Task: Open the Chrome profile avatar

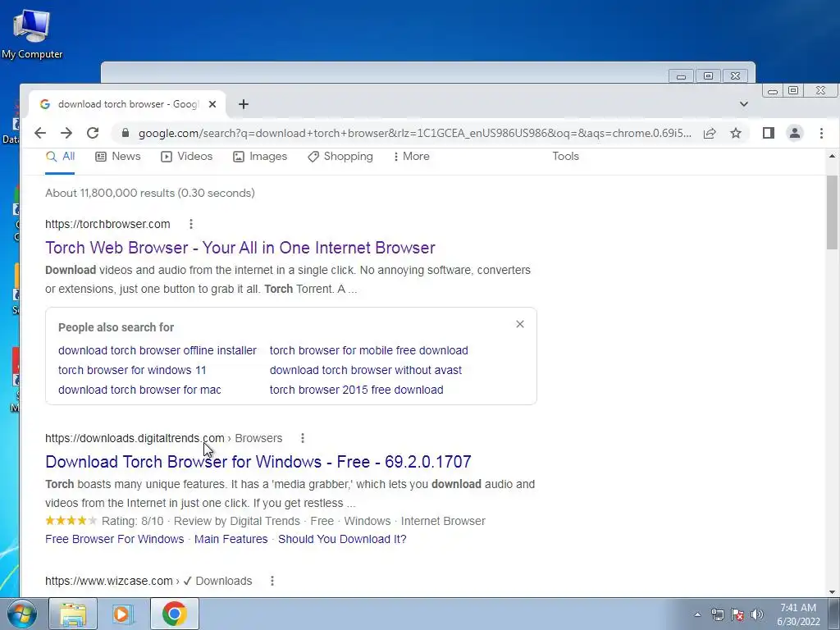Action: point(795,133)
